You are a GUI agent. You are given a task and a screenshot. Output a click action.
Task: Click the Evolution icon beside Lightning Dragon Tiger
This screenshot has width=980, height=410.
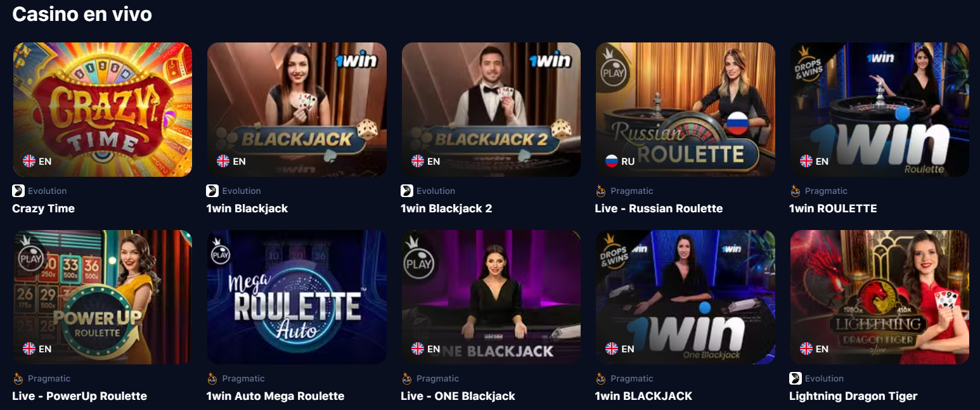click(796, 378)
